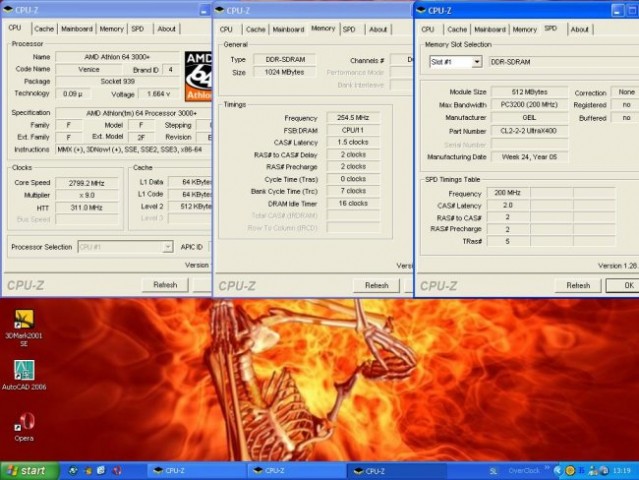
Task: Open Memory tab in processor window
Action: pos(111,29)
